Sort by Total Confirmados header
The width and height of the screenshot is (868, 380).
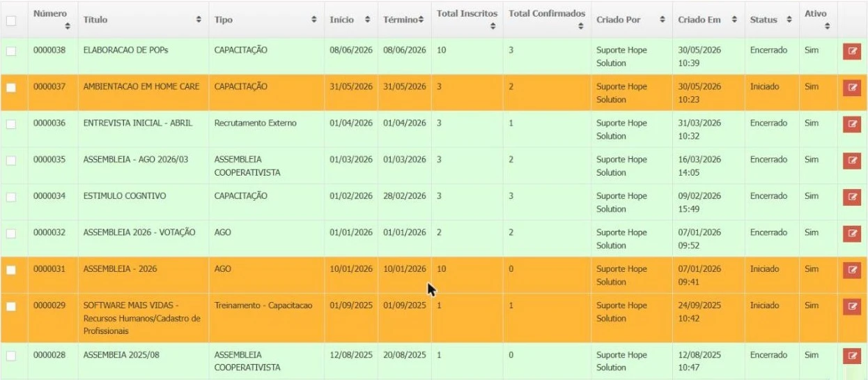pyautogui.click(x=547, y=20)
